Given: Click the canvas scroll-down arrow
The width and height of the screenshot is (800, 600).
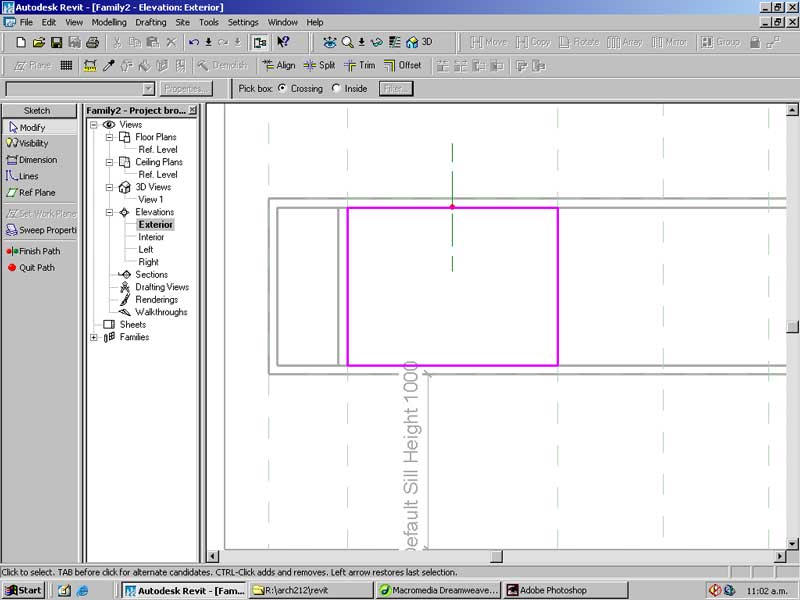Looking at the screenshot, I should pos(792,544).
